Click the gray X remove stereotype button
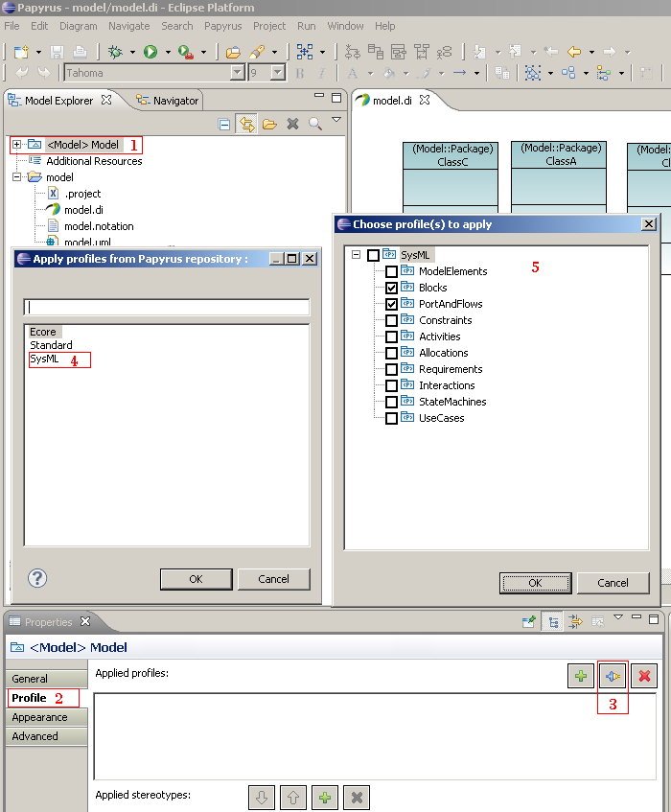The height and width of the screenshot is (812, 671). [x=357, y=797]
